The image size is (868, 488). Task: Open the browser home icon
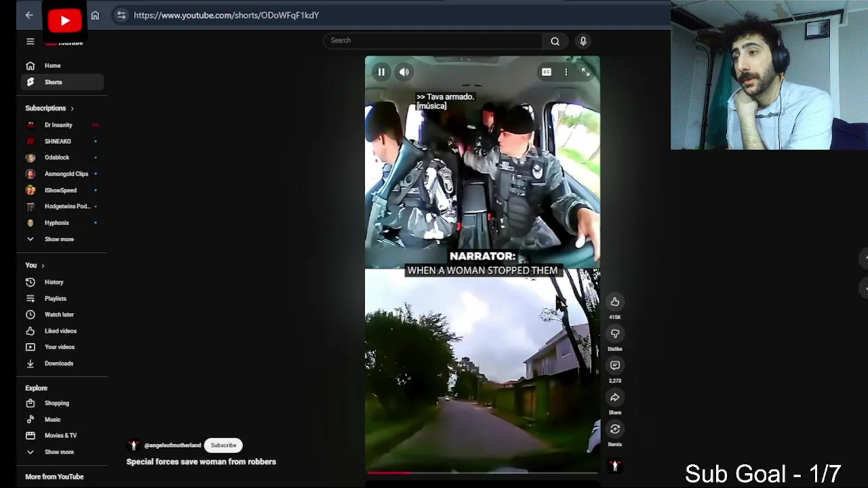(95, 15)
